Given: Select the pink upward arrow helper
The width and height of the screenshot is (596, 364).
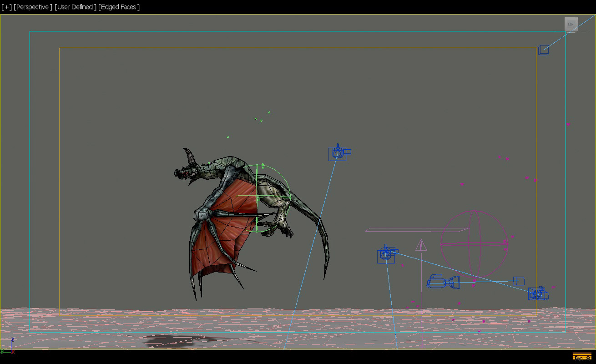Looking at the screenshot, I should [x=421, y=246].
